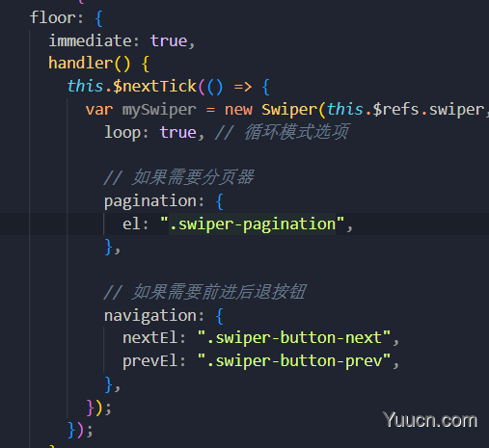This screenshot has height=448, width=489.
Task: Click the 如果需要分页器 comment line
Action: point(178,177)
